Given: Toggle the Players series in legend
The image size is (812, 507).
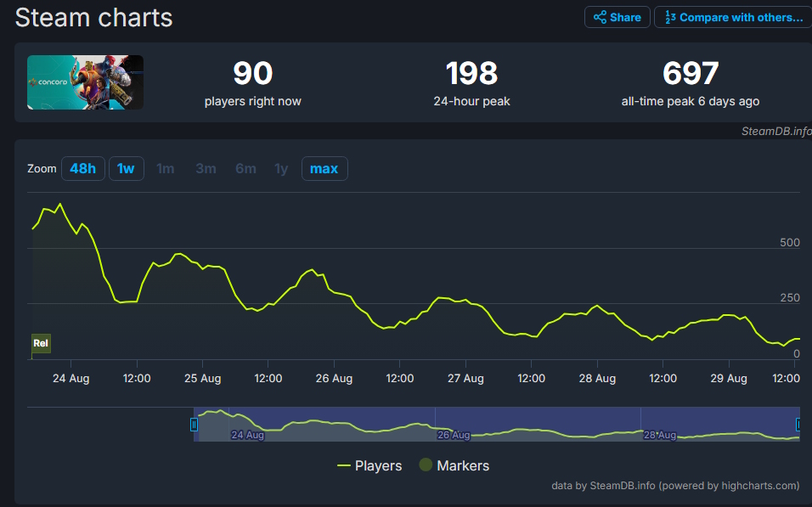Looking at the screenshot, I should pos(369,465).
